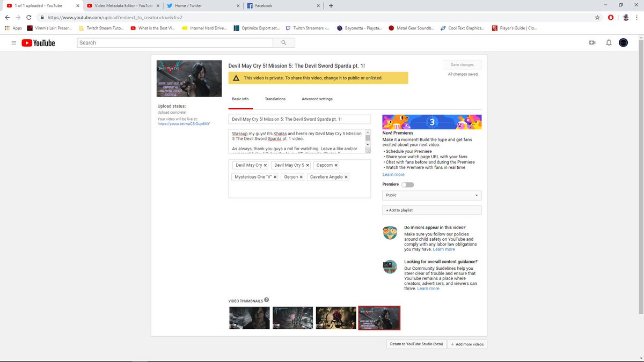
Task: Switch to the Advanced settings tab
Action: coord(317,99)
